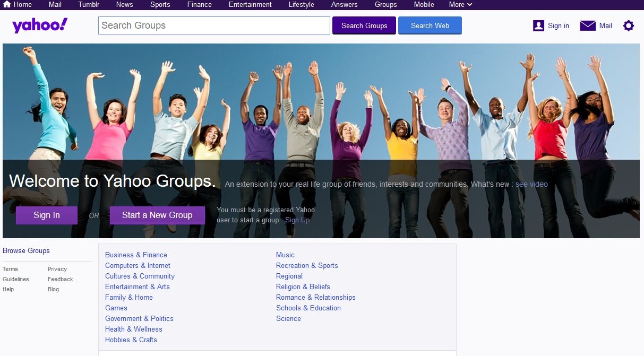Image resolution: width=644 pixels, height=356 pixels.
Task: Click the Search Web button
Action: [x=430, y=25]
